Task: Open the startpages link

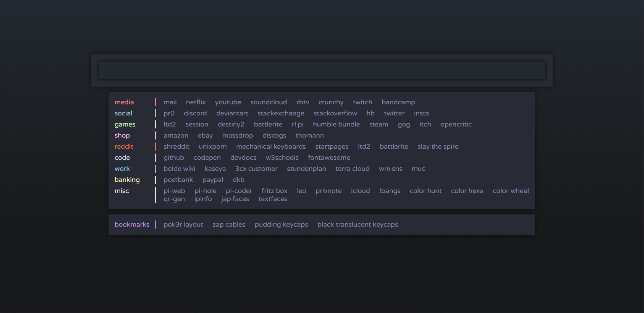Action: (x=332, y=146)
